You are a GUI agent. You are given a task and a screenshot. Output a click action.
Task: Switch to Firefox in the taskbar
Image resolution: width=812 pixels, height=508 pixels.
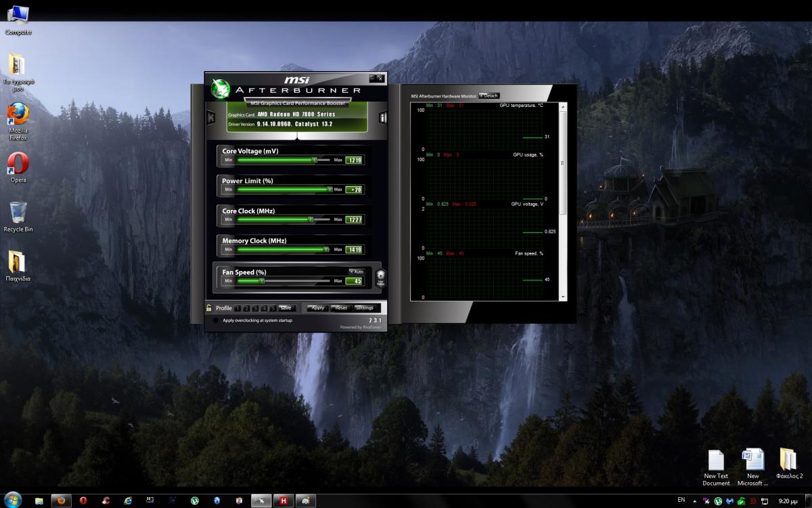click(x=62, y=501)
